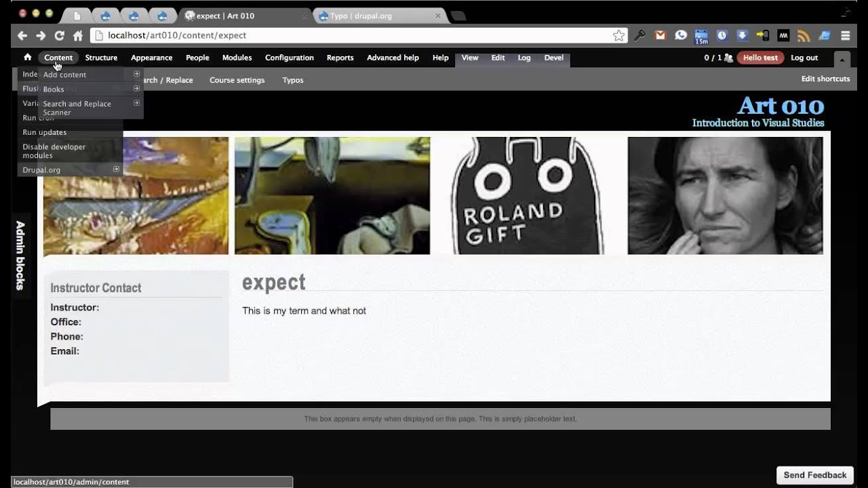Open the People admin menu
Screen dimensions: 868x488
(197, 58)
